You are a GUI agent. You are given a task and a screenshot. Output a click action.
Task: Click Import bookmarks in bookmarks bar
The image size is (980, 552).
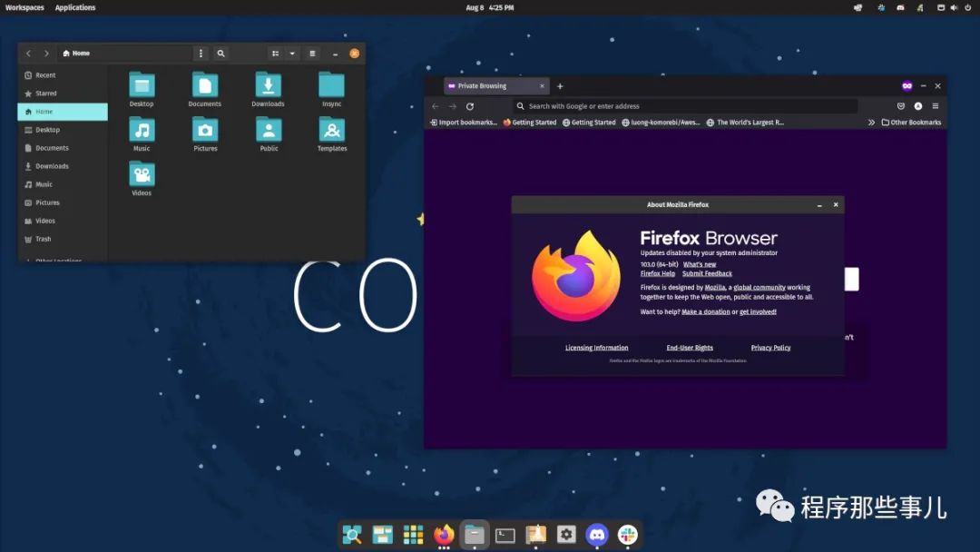[x=464, y=123]
